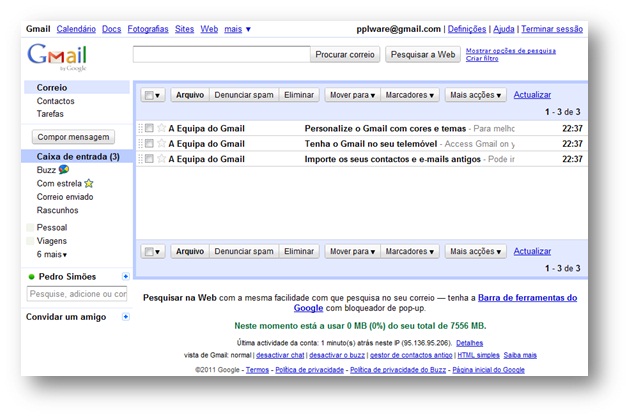
Task: Click the Procurar correio button
Action: point(345,54)
